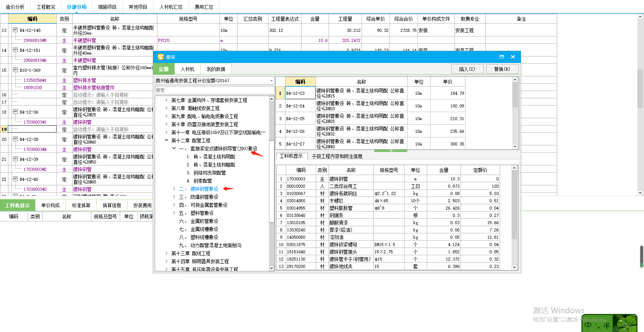This screenshot has width=644, height=332.
Task: Collapse row B4-12-40 in the main table
Action: coord(15,179)
